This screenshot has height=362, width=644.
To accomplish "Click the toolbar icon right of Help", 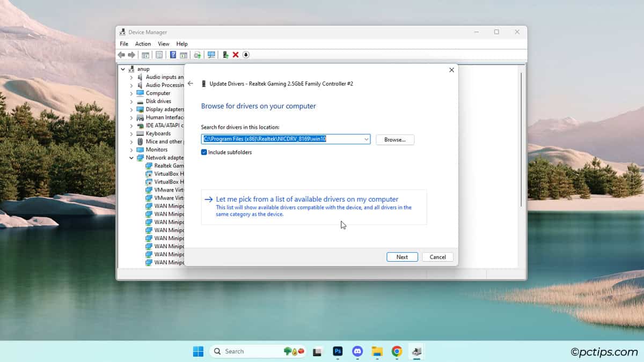I will tap(184, 55).
